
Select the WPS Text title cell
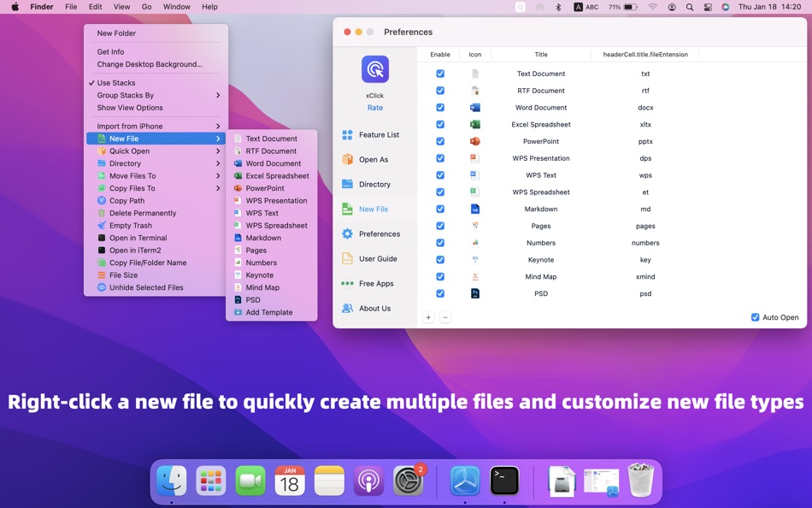coord(541,175)
